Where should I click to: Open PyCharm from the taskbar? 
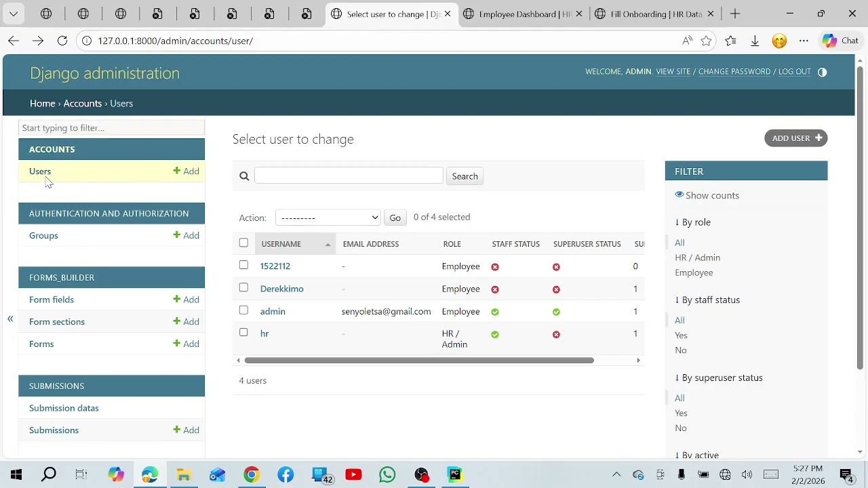tap(455, 475)
